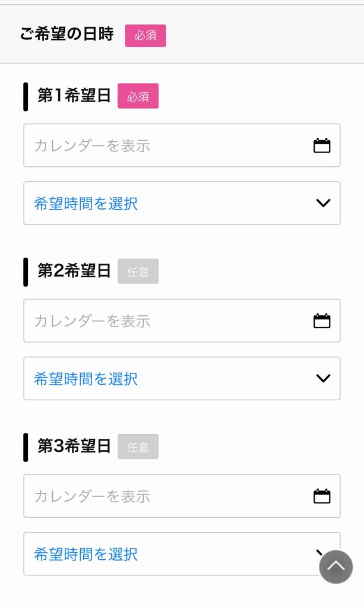This screenshot has height=608, width=364.
Task: Click the chevron on the first time selector
Action: coord(323,203)
